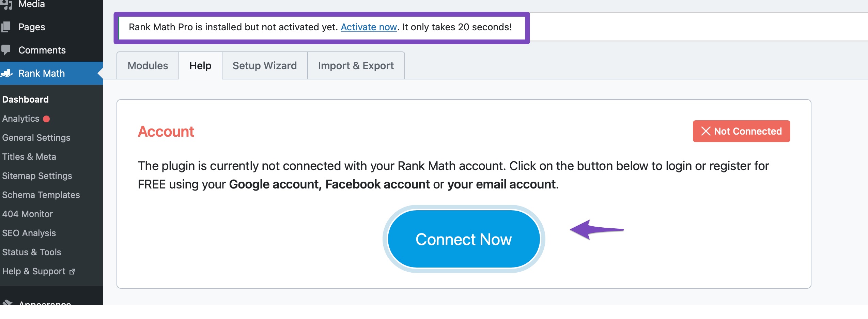This screenshot has height=319, width=868.
Task: Go to Schema Templates
Action: [x=41, y=195]
